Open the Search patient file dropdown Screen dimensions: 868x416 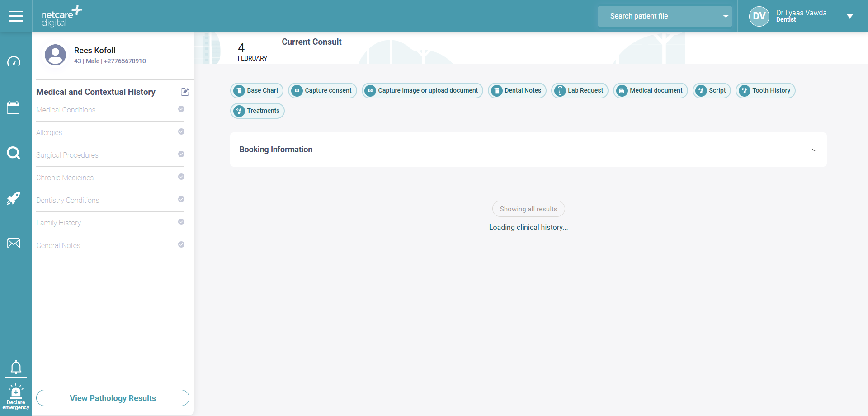tap(725, 16)
